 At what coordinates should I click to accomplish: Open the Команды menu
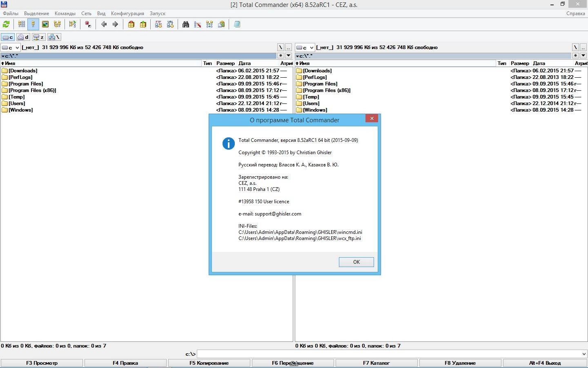(65, 13)
